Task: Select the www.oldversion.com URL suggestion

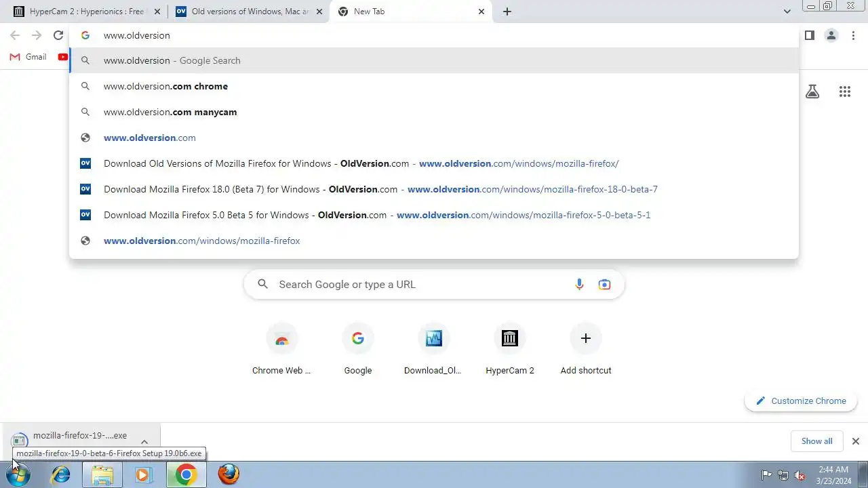Action: pos(434,138)
